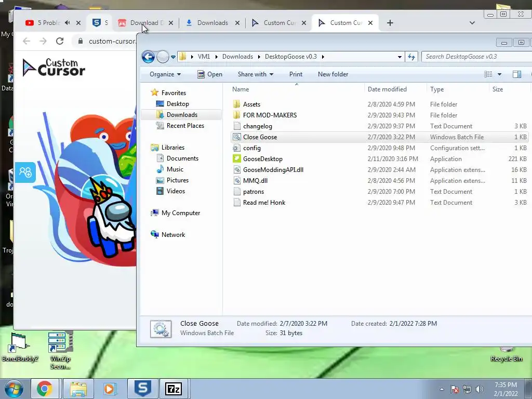
Task: Open recent locations dropdown beside Forward button
Action: tap(173, 57)
